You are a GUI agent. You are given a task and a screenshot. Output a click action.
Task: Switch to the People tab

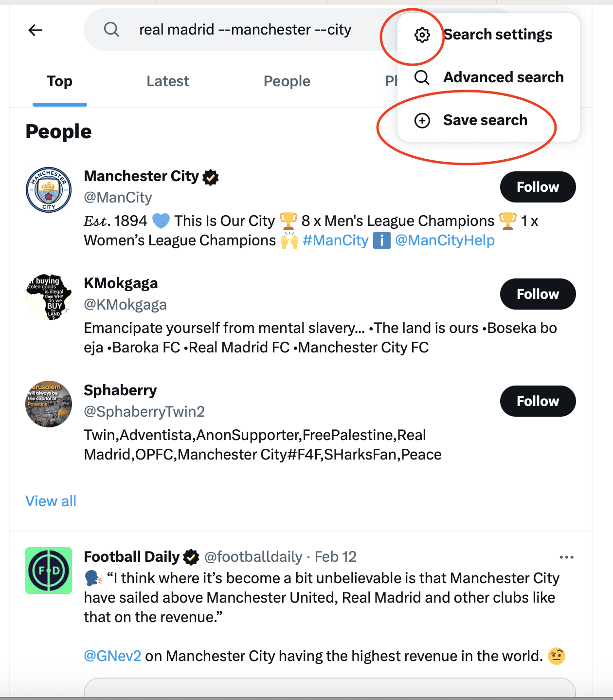point(287,81)
